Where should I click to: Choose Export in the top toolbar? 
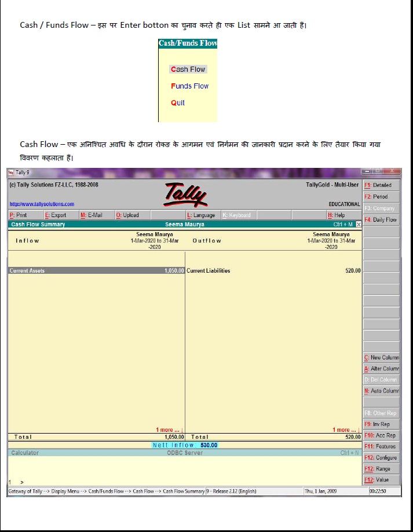click(x=56, y=215)
